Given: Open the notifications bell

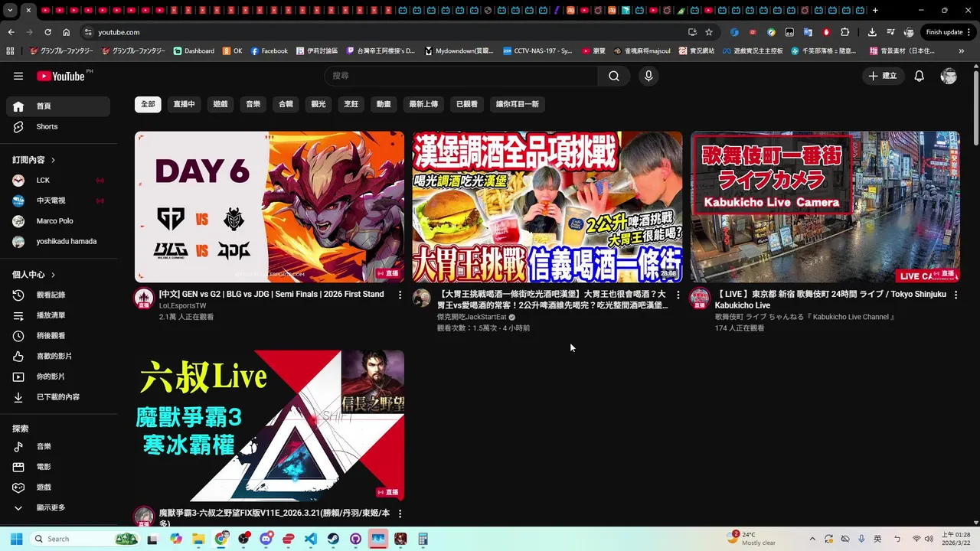Looking at the screenshot, I should point(920,76).
